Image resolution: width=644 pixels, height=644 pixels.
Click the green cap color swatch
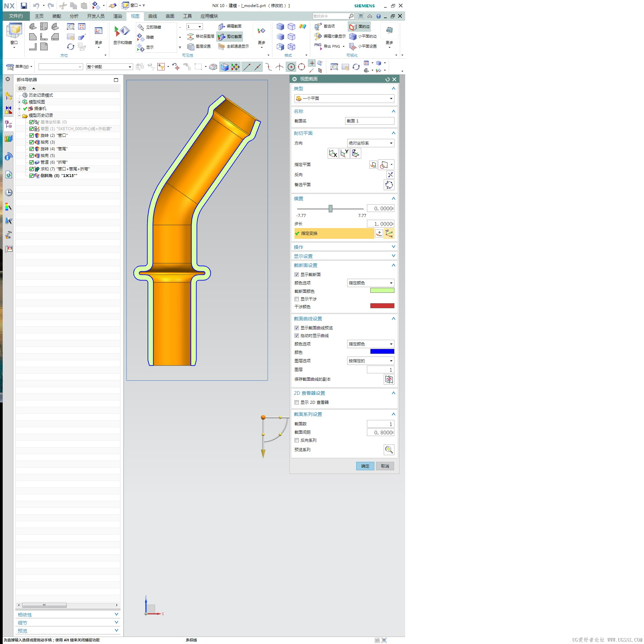click(382, 290)
